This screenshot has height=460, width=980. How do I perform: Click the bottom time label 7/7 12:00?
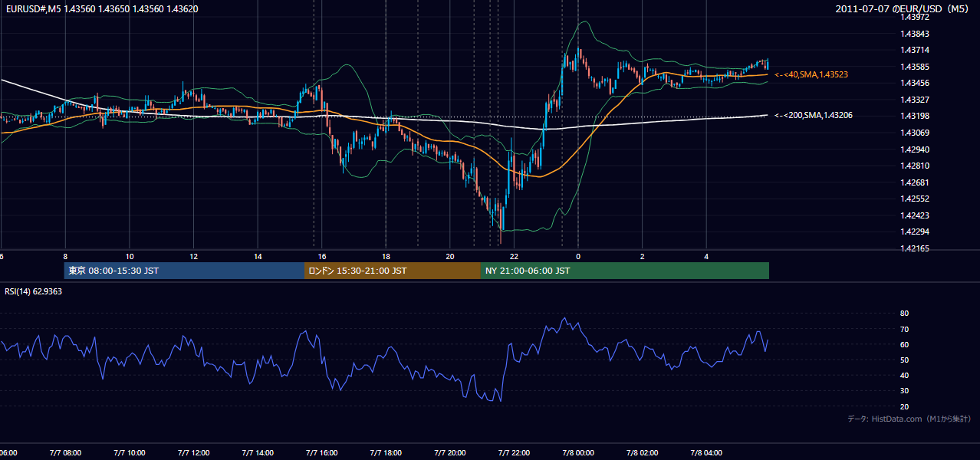(194, 453)
